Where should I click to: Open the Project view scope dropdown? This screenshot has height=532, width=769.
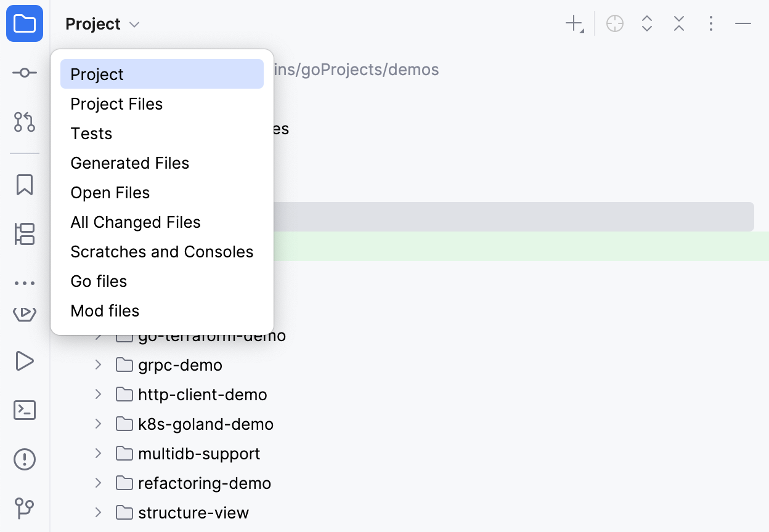102,24
